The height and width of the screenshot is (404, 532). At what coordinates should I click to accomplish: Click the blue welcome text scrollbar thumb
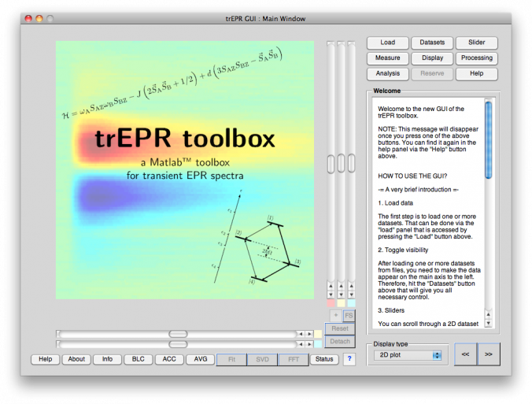coord(488,140)
